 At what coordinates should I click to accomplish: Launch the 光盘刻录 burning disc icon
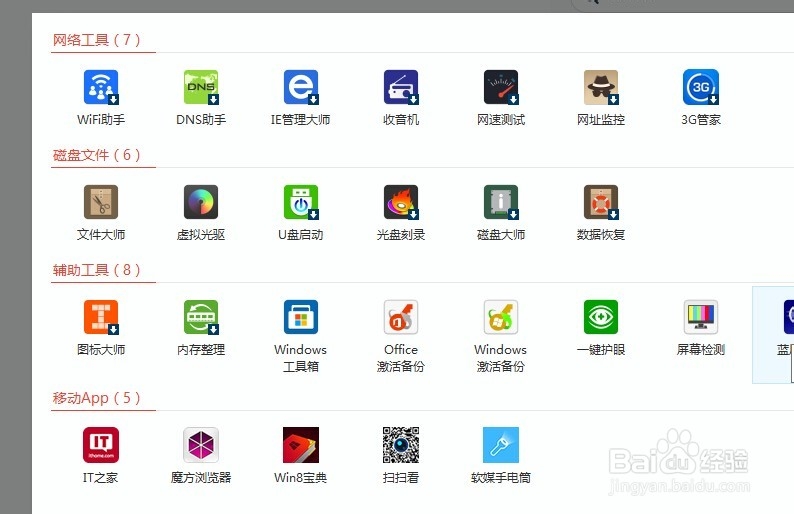[401, 202]
